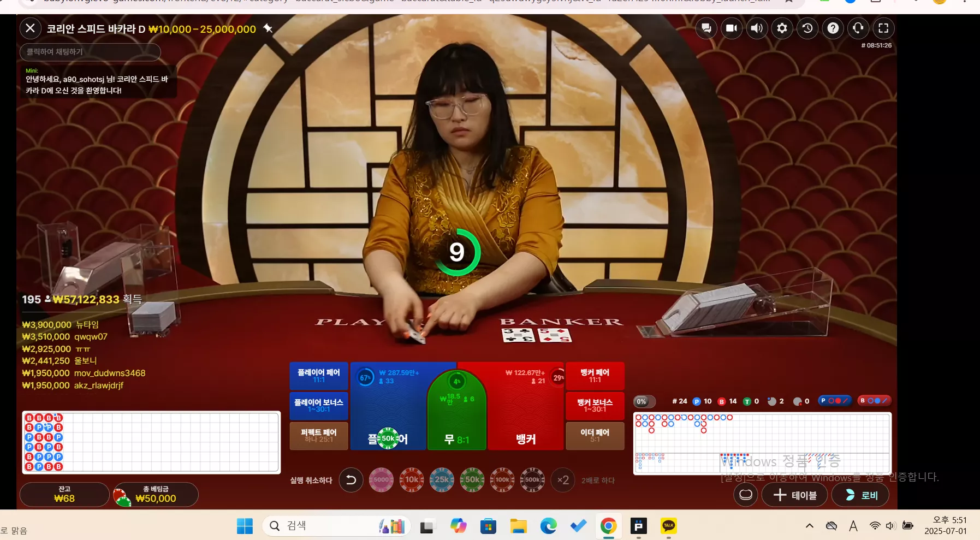Click the table view oval icon button
Screen dimensions: 980x540
pyautogui.click(x=745, y=495)
